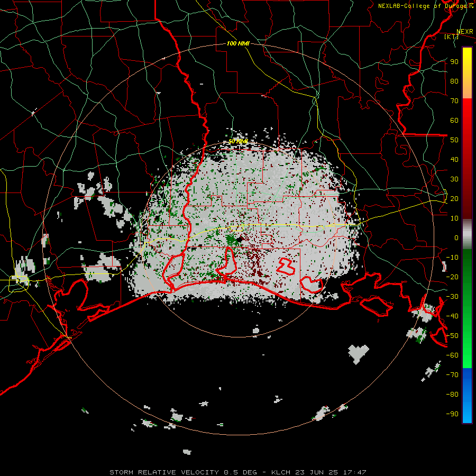Click the [KT] units label above the scale
Viewport: 476px width, 476px height.
(451, 36)
